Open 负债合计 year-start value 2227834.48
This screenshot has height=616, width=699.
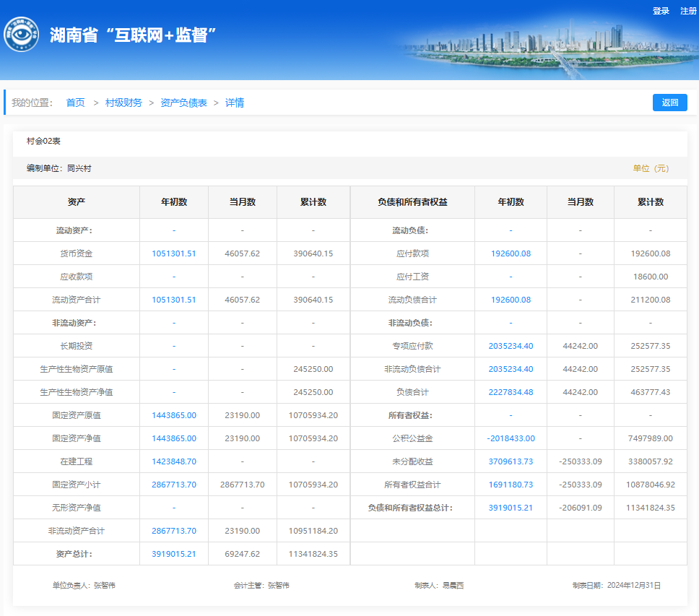pos(511,392)
